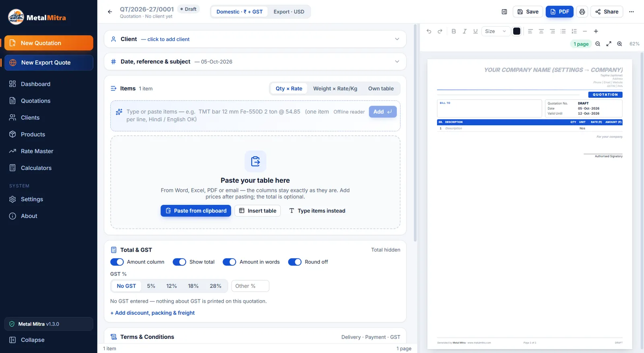Expand preview to fit screen icon

coord(609,44)
